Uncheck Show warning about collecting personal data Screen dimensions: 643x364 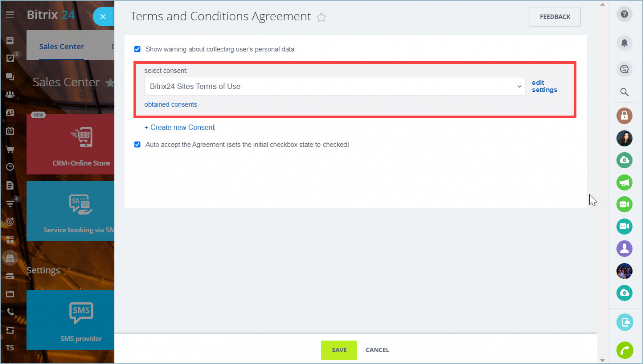(x=137, y=49)
